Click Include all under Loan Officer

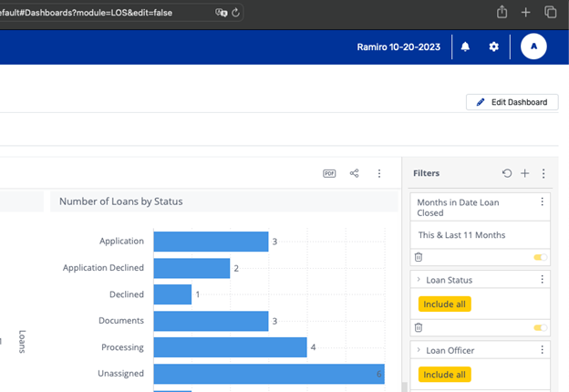445,374
